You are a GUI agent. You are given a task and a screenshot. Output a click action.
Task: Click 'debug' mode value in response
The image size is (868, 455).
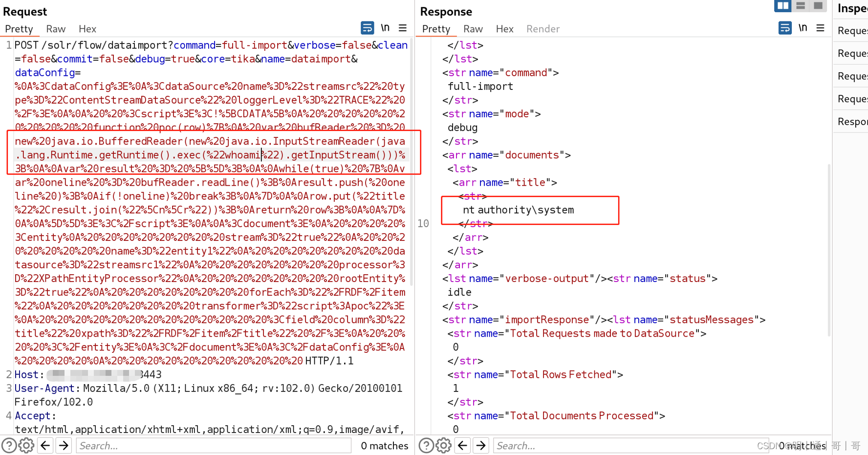click(462, 127)
